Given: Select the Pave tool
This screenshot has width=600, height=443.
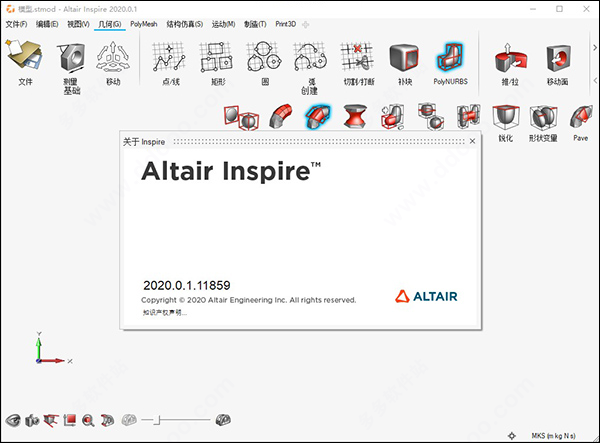Looking at the screenshot, I should point(581,117).
